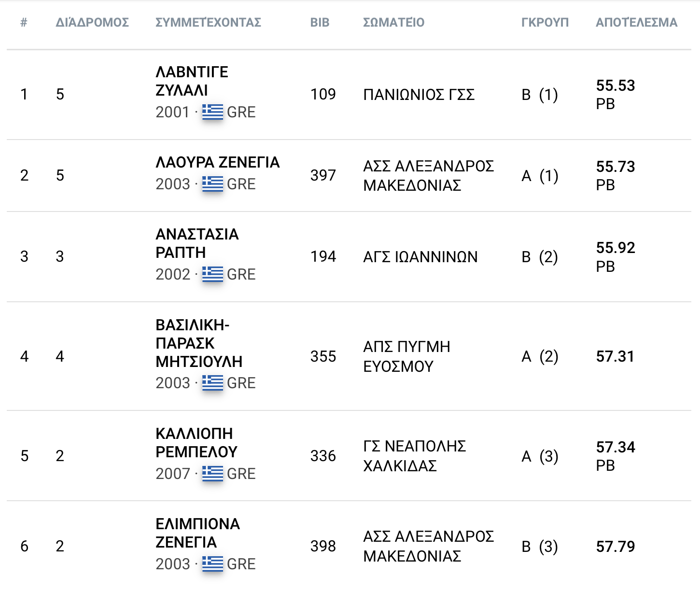Viewport: 700px width, 591px height.
Task: Click the Greek flag for ΚΑΛΛΙΟΠΗ ΡΕΜΠΕΛΟΥ
Action: [212, 474]
